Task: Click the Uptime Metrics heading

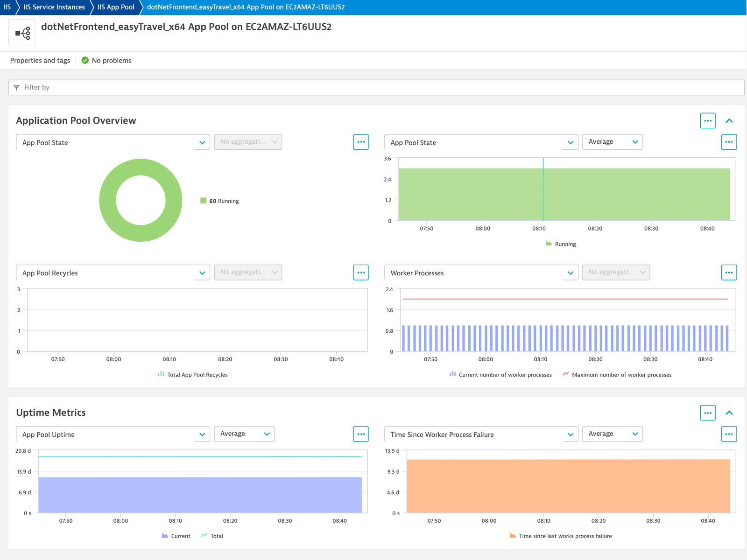Action: (x=51, y=413)
